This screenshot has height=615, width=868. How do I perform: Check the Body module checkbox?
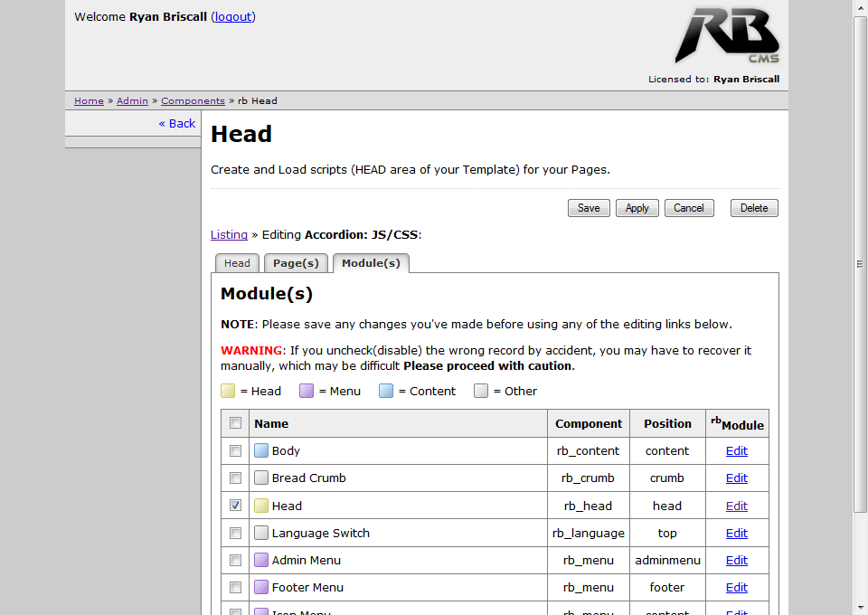[x=236, y=450]
